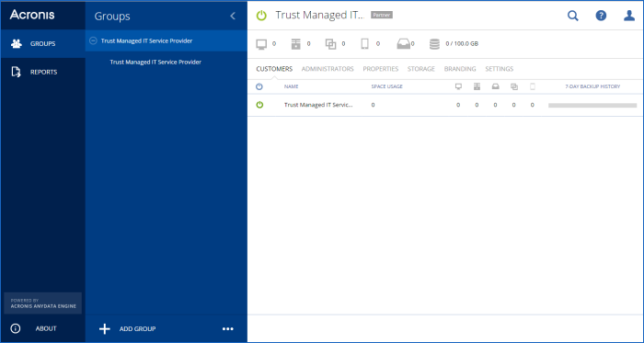Select the child Trust Managed IT Service Provider group
This screenshot has height=343, width=644.
155,63
